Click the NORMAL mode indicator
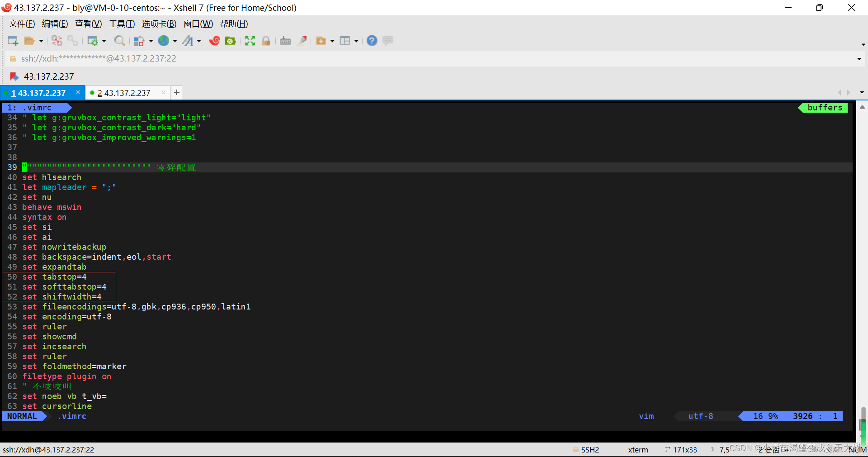 coord(22,416)
